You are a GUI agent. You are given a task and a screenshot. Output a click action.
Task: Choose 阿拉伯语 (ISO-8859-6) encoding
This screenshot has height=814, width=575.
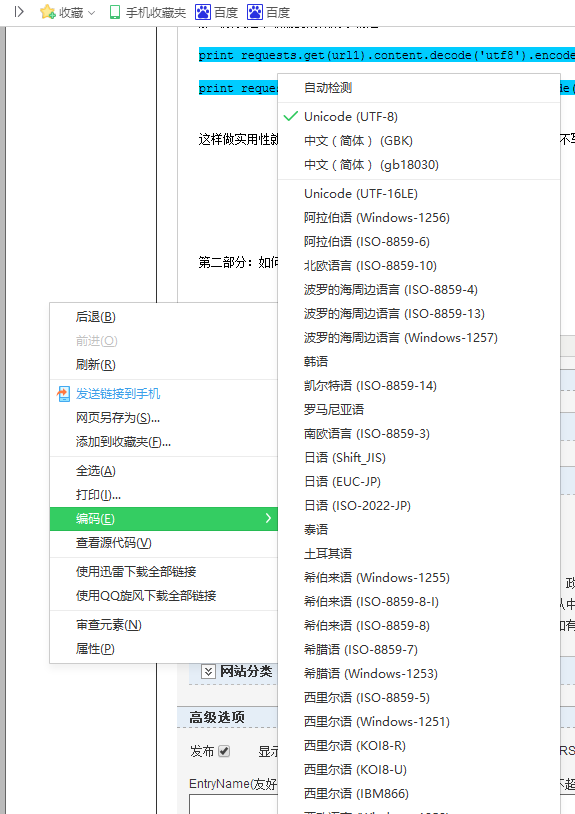pyautogui.click(x=419, y=241)
